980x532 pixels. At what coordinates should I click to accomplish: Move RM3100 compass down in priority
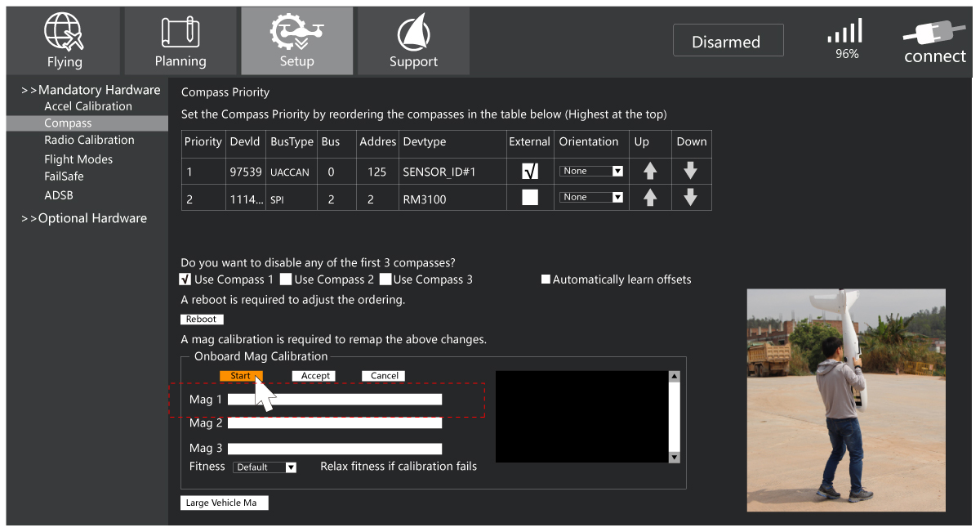click(x=691, y=198)
